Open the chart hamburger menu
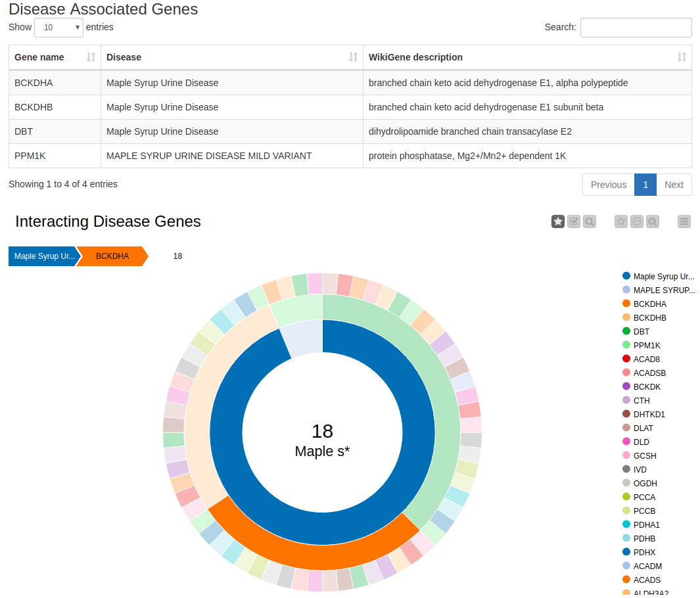 [684, 221]
